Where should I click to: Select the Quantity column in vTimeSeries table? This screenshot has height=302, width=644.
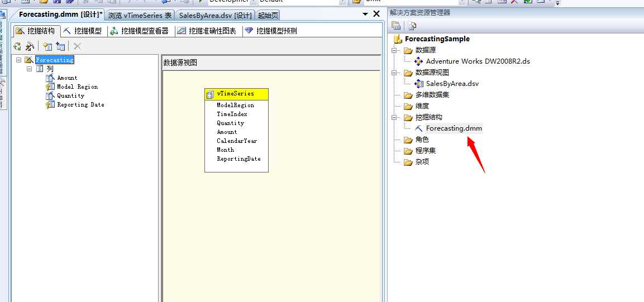[x=231, y=123]
